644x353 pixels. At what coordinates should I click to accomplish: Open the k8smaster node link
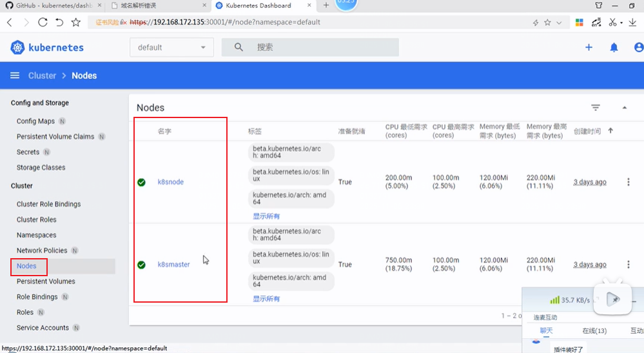[174, 265]
